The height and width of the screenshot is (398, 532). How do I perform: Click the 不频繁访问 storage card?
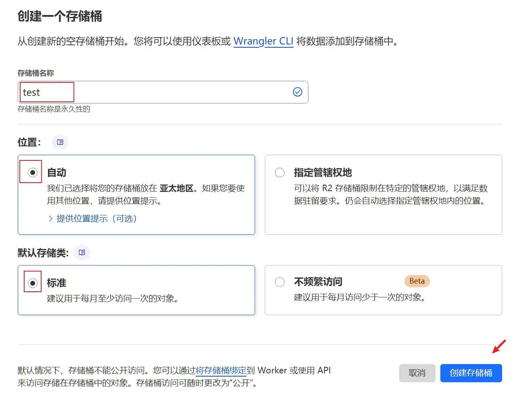pos(383,290)
